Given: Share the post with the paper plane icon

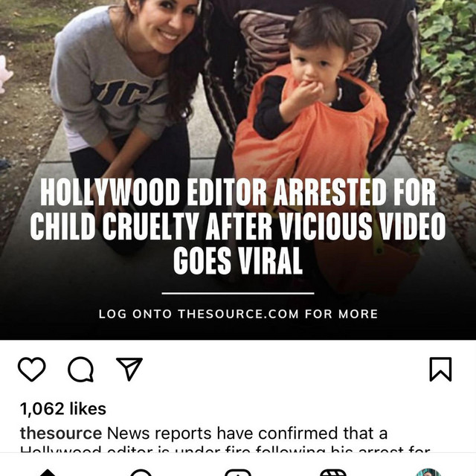Looking at the screenshot, I should coord(129,369).
